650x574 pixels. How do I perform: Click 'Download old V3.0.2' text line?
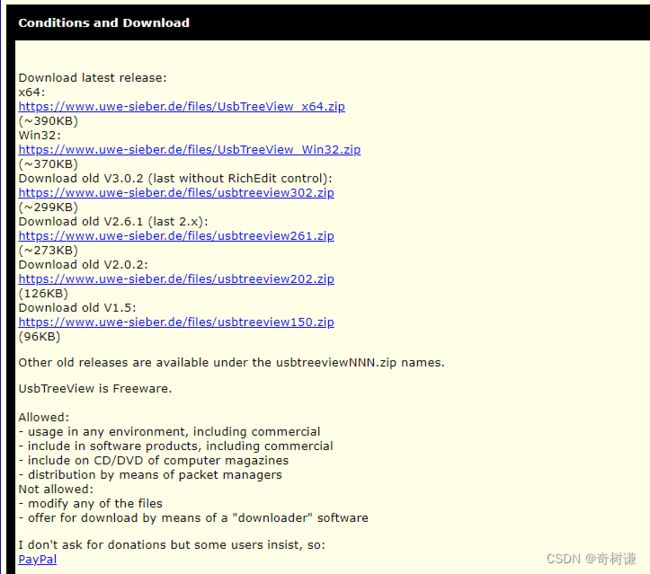(x=175, y=178)
